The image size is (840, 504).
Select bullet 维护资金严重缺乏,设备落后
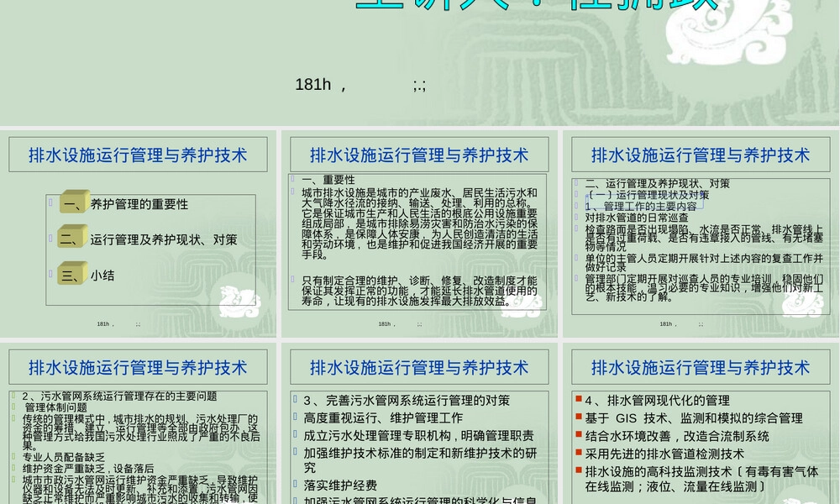tap(88, 468)
